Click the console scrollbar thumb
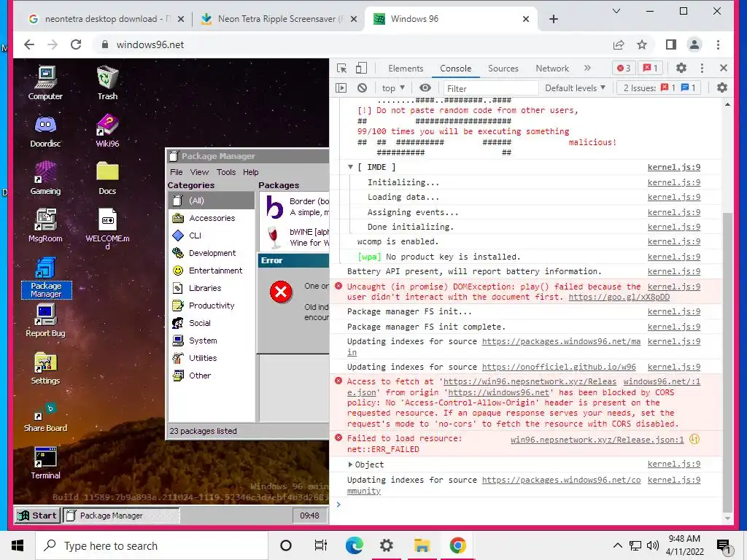Image resolution: width=747 pixels, height=560 pixels. click(727, 362)
